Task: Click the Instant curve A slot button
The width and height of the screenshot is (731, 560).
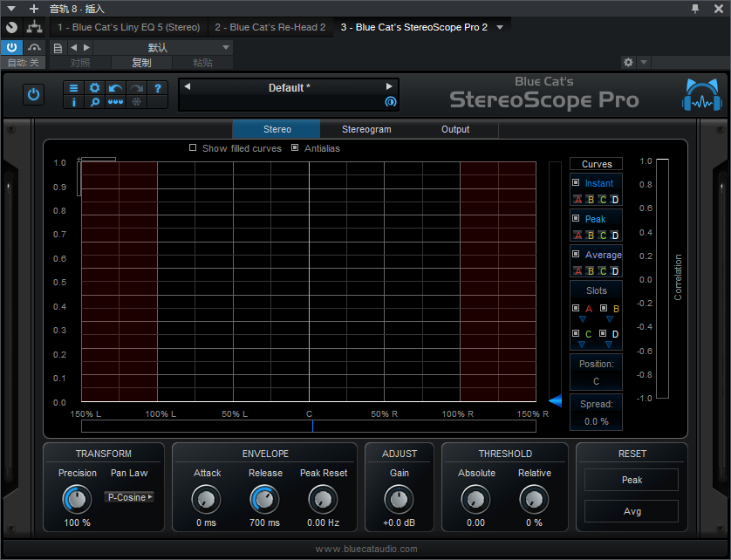Action: tap(578, 200)
